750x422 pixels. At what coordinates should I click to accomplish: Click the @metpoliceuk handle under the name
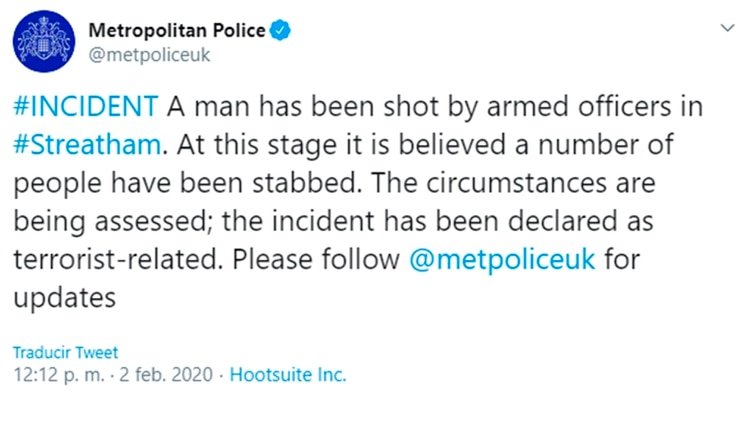149,55
